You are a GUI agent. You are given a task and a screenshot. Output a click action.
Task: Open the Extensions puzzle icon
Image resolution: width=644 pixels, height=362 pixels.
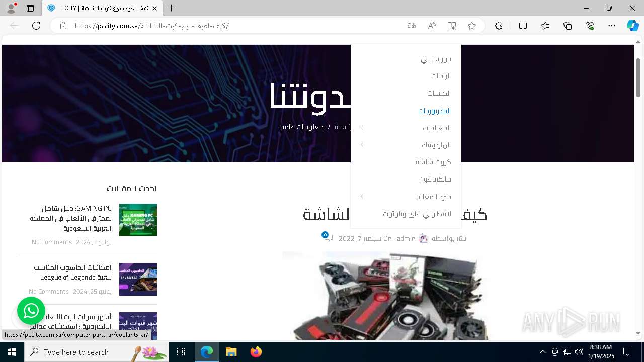click(x=499, y=26)
